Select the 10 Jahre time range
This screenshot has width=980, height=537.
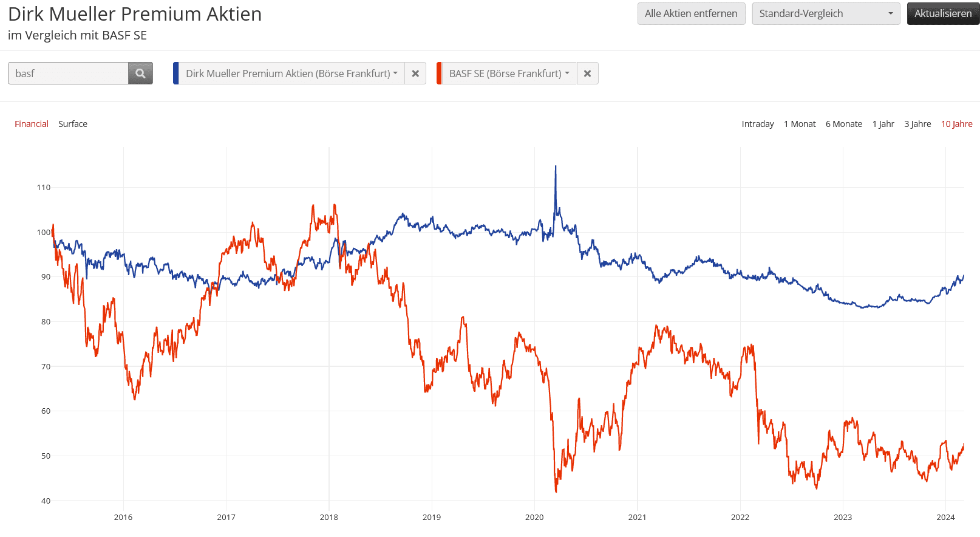[957, 124]
